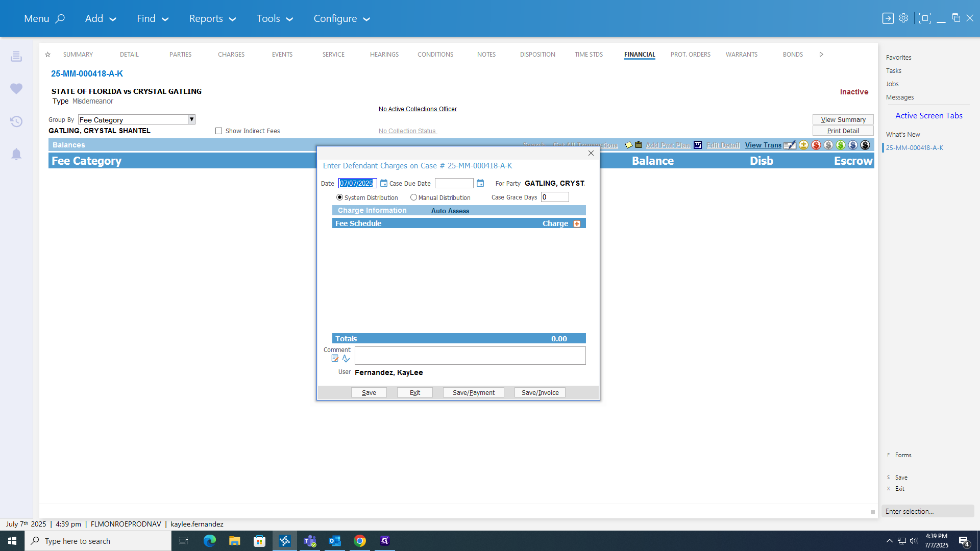
Task: Click the Save/Invoice button
Action: 540,392
